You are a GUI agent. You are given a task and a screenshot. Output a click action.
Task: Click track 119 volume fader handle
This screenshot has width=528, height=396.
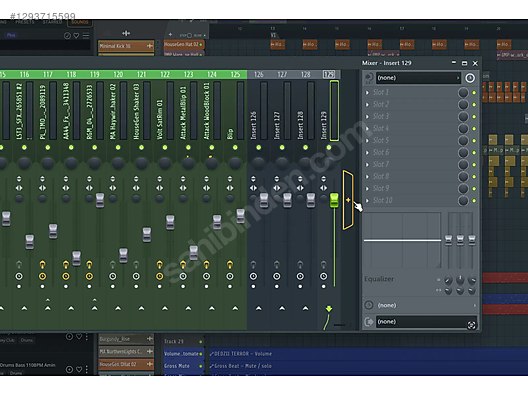click(x=100, y=200)
